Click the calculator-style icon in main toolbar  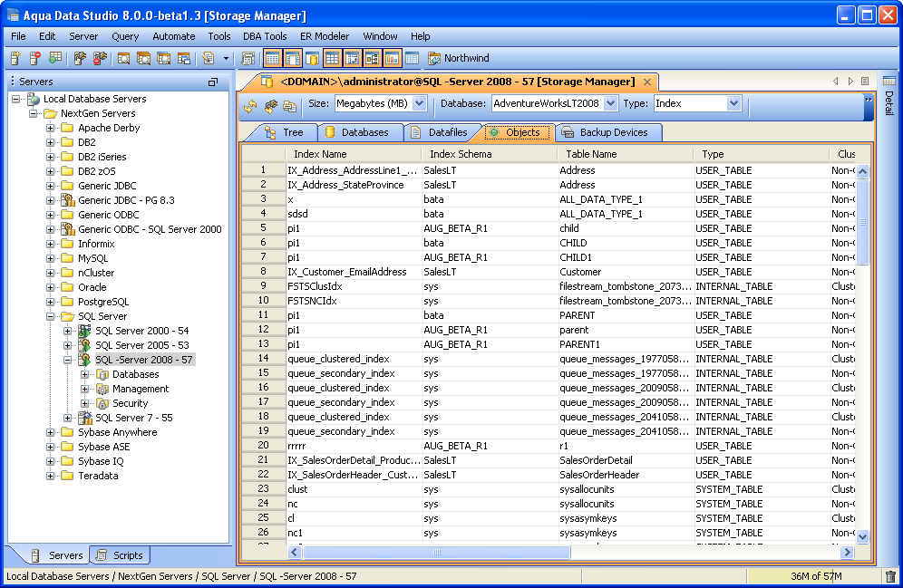248,59
